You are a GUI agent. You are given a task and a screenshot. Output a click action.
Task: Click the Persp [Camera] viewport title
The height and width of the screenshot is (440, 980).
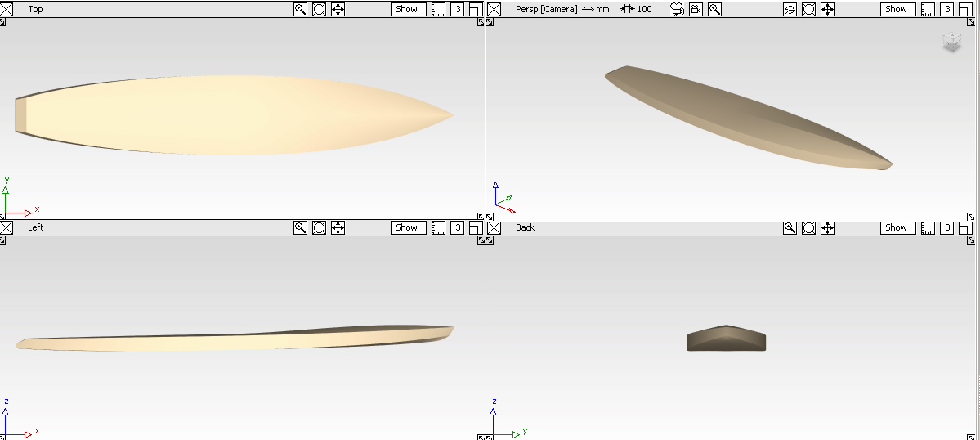click(x=546, y=10)
